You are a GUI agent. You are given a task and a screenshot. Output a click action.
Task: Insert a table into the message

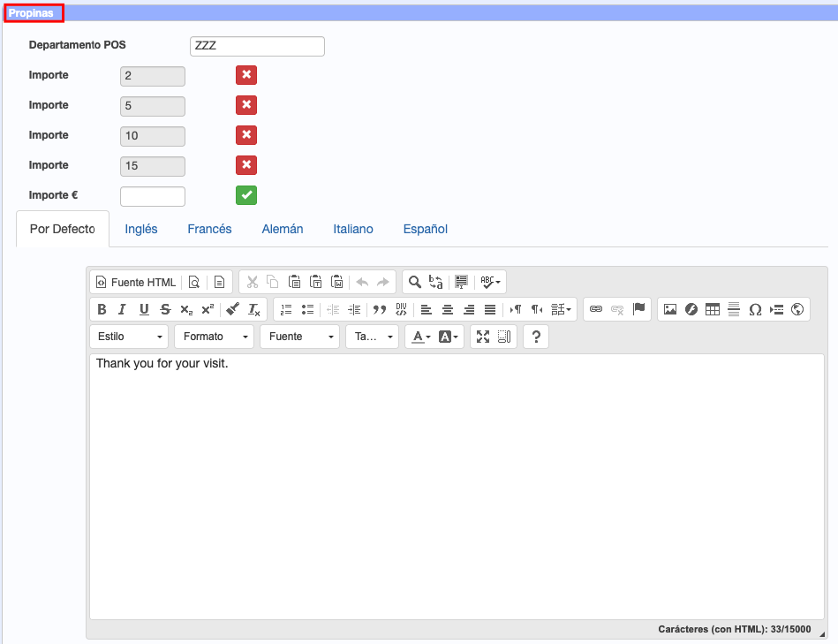click(x=713, y=309)
